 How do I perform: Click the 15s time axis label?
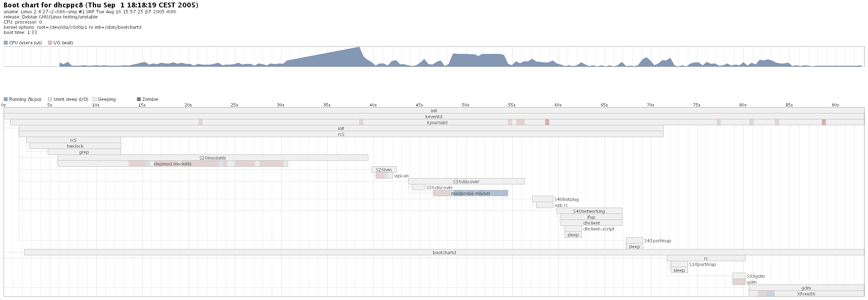[142, 105]
